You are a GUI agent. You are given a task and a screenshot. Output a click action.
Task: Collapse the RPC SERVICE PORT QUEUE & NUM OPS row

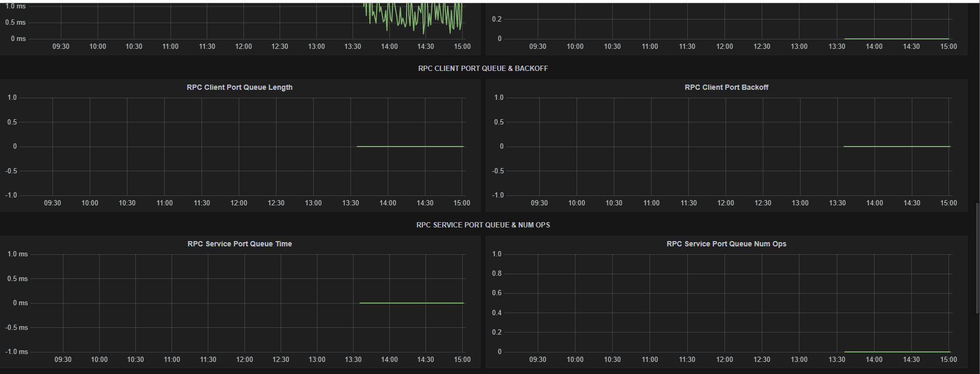483,225
